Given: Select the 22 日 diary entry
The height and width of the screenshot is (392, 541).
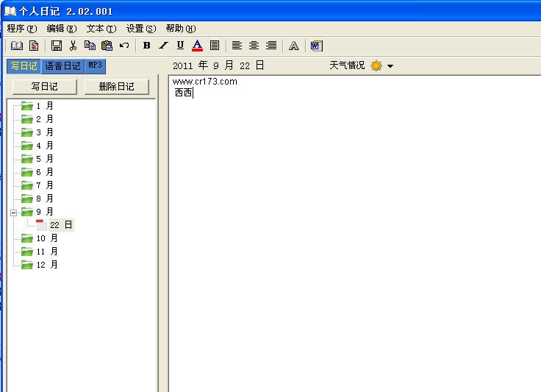Looking at the screenshot, I should [61, 225].
